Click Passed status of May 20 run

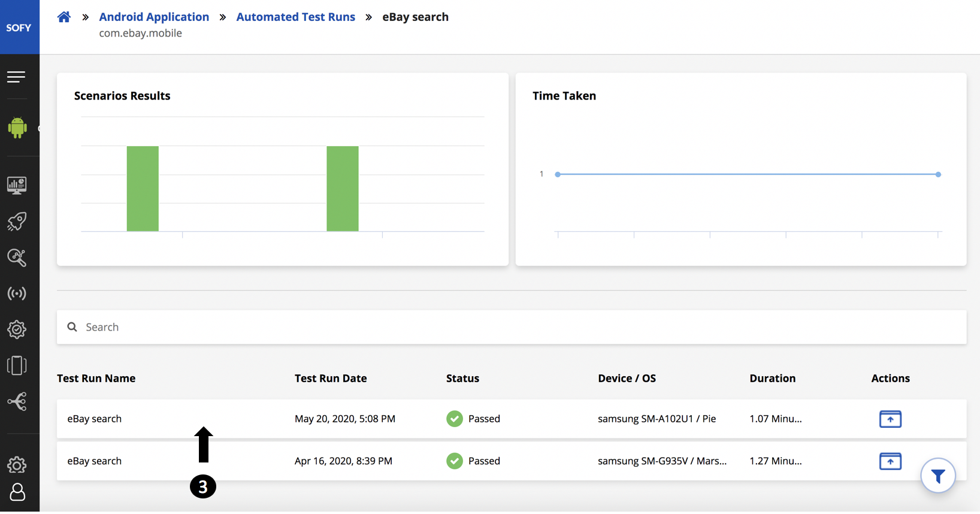(x=473, y=419)
